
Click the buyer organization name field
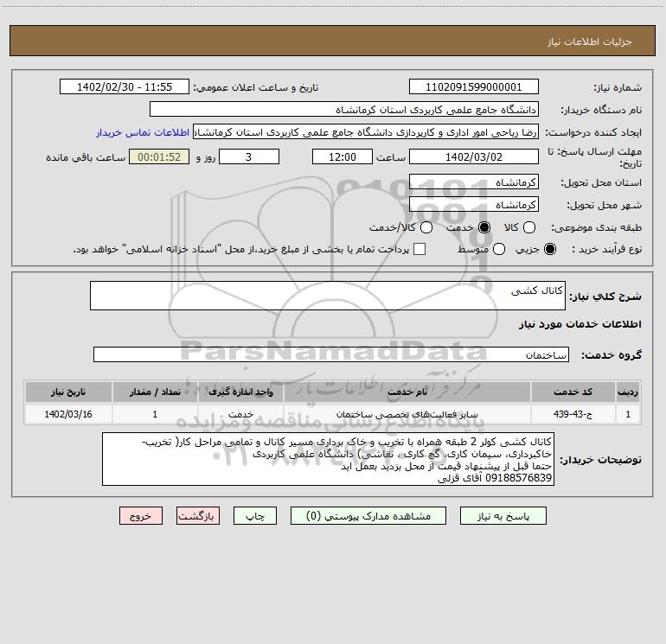coord(344,110)
